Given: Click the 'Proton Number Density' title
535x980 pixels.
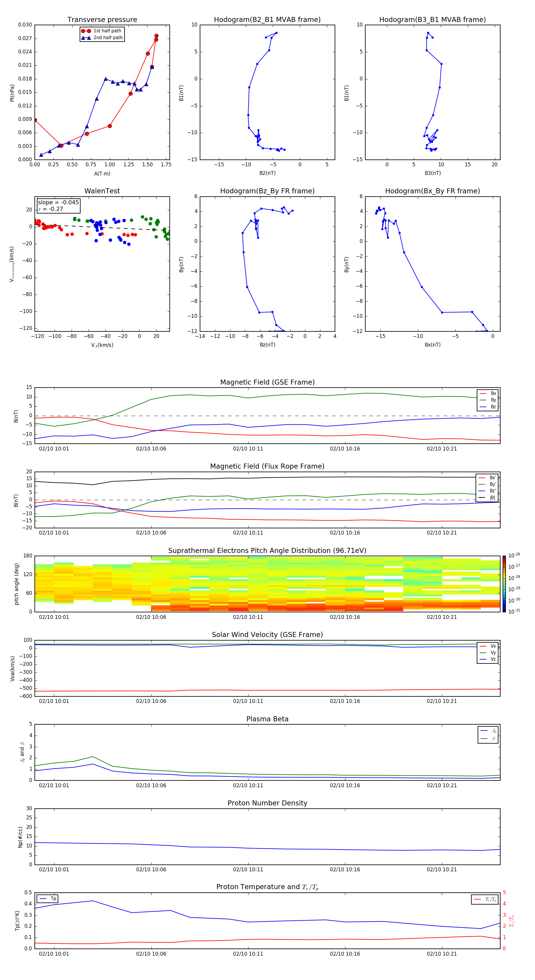Looking at the screenshot, I should (267, 803).
